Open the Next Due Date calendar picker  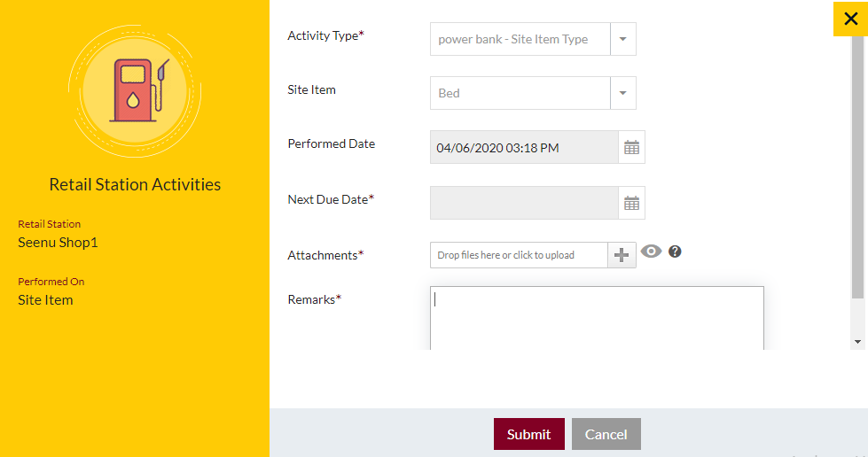(x=631, y=203)
